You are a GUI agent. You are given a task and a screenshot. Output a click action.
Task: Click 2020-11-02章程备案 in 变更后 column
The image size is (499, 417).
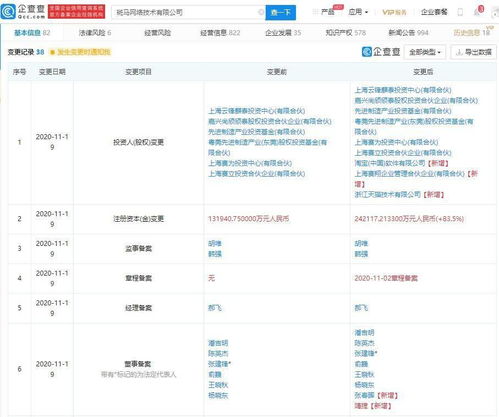pyautogui.click(x=386, y=278)
